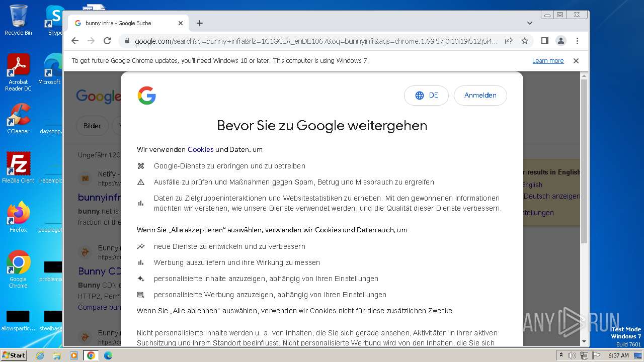Select the Bilder search filter chip
The image size is (644, 362).
[x=92, y=126]
